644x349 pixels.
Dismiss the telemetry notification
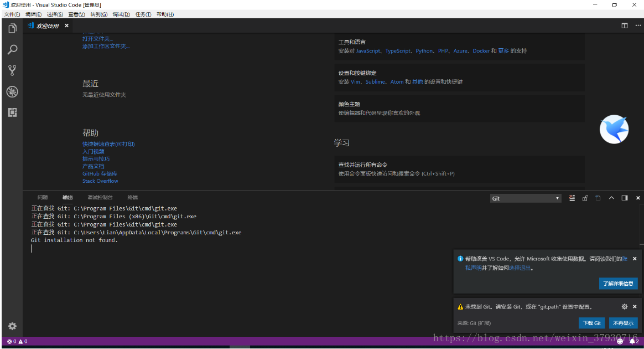(635, 259)
